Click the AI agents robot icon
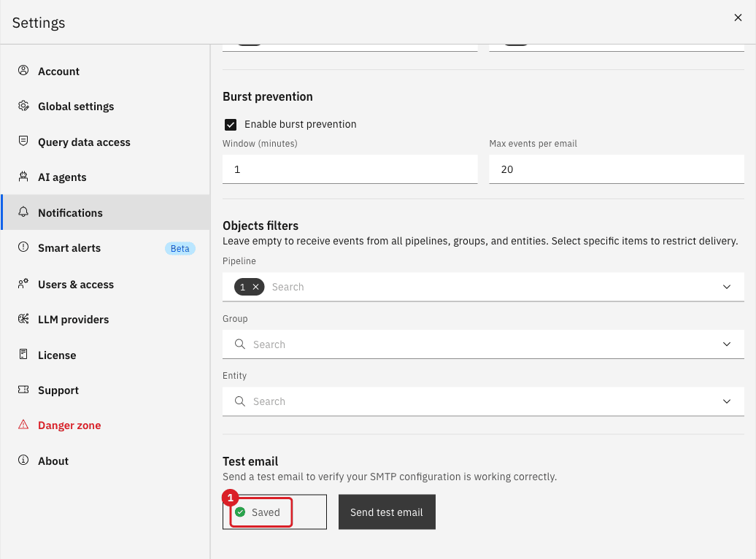Screen dimensions: 756x559 [23, 177]
